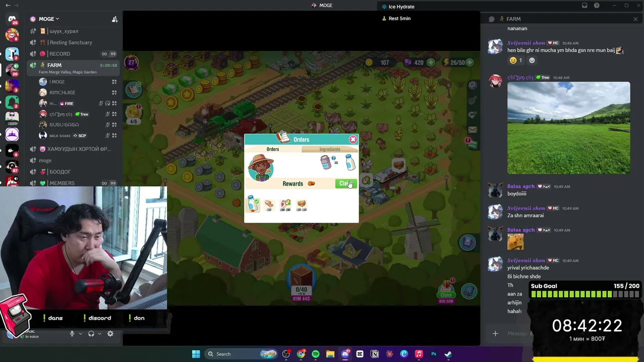Toggle Discord microphone mute
The height and width of the screenshot is (362, 644).
click(x=72, y=334)
